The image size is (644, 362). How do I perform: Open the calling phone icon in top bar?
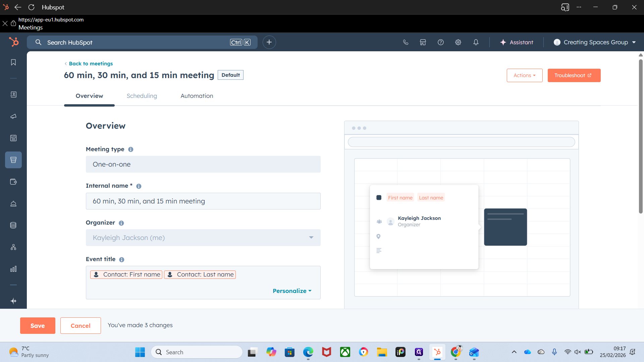coord(406,42)
